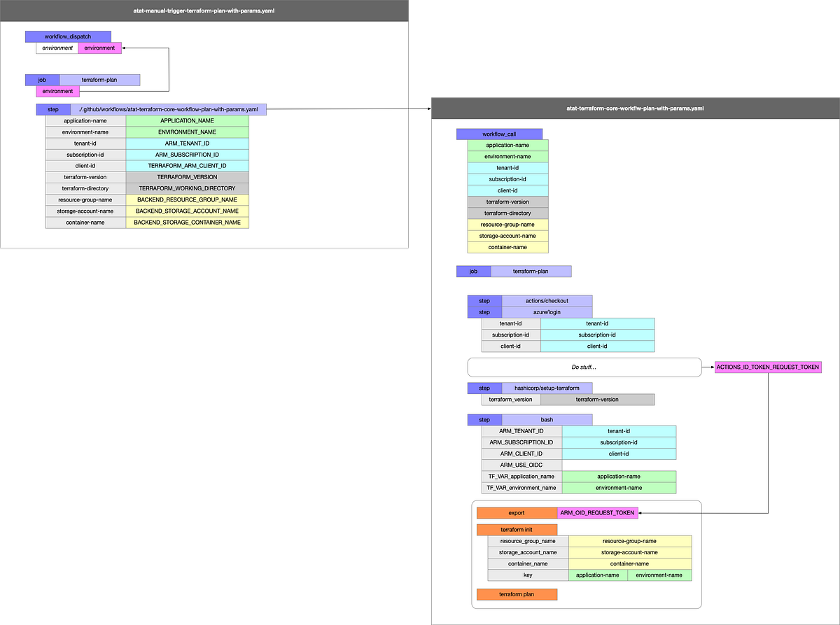Click the APPLICATION_NAME green value cell
This screenshot has width=840, height=625.
[x=186, y=120]
